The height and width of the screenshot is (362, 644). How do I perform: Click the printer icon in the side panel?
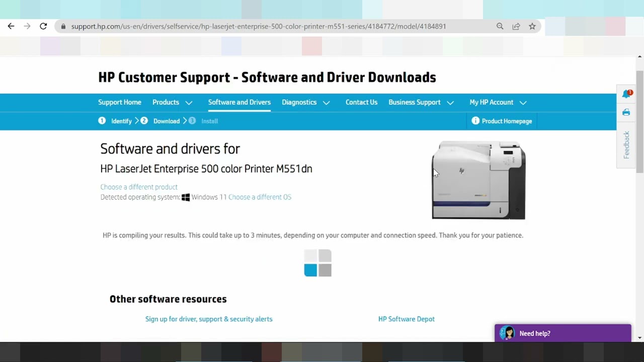point(626,113)
